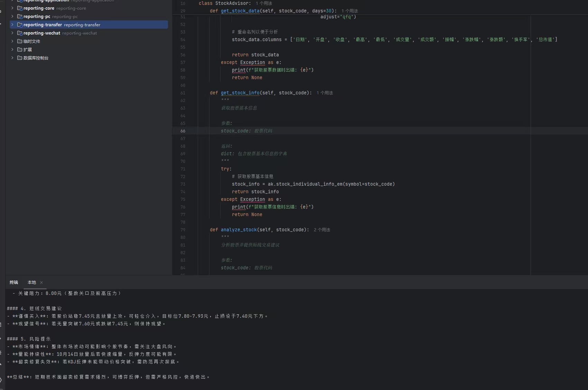Viewport: 588px width, 390px height.
Task: Expand the 扩展 node
Action: click(x=12, y=49)
